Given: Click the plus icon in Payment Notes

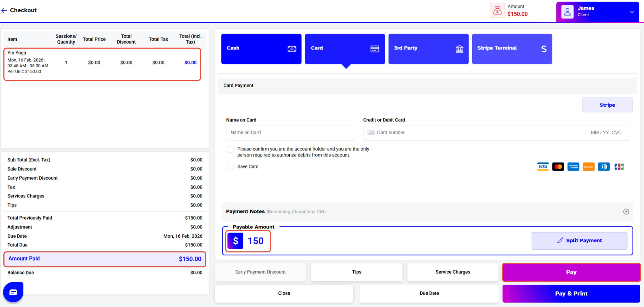Looking at the screenshot, I should tap(626, 212).
